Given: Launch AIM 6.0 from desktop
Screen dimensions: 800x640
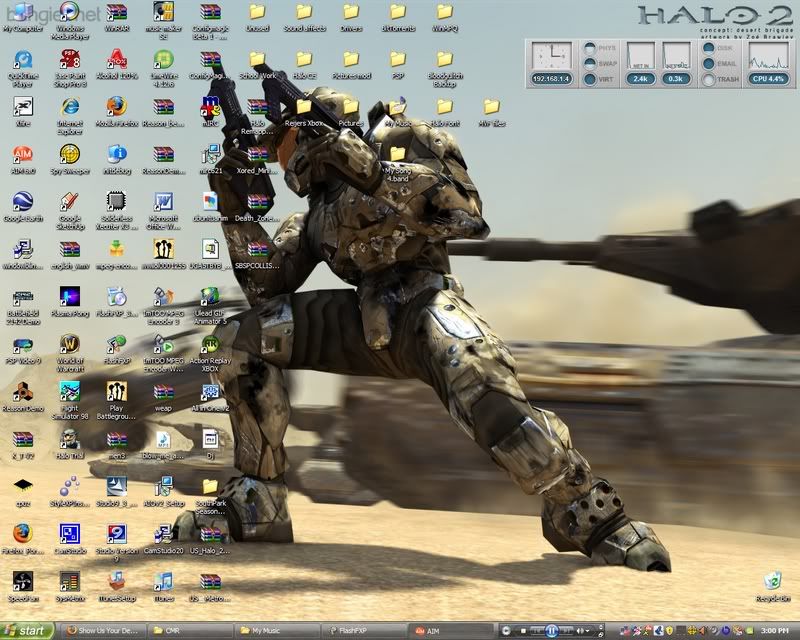Looking at the screenshot, I should [22, 160].
